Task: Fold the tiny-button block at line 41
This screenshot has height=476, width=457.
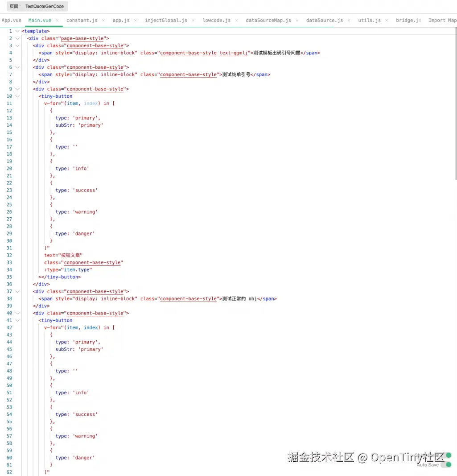Action: (x=17, y=321)
